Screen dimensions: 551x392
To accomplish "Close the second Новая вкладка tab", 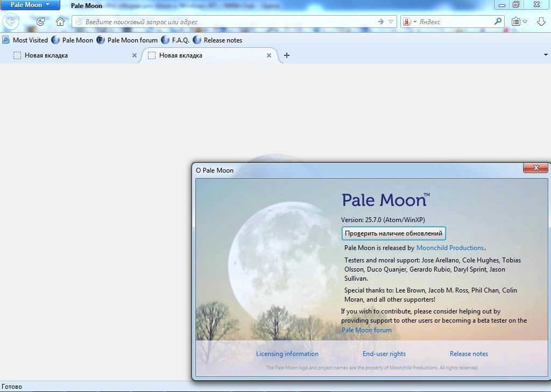I will click(x=269, y=55).
